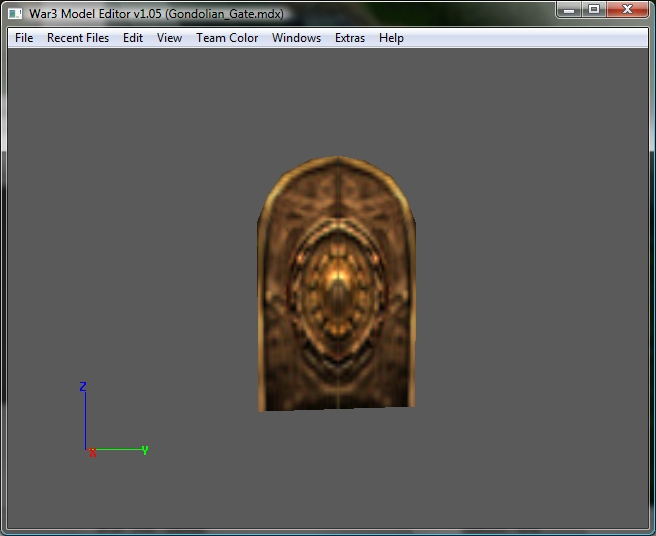Close the War3 Model Editor window
This screenshot has width=656, height=536.
[627, 9]
